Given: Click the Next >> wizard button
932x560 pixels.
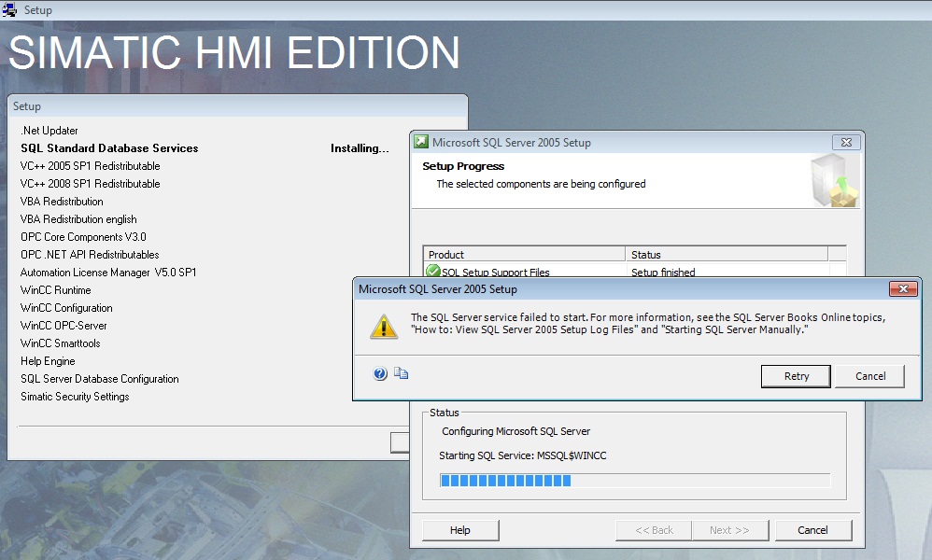Looking at the screenshot, I should 729,530.
